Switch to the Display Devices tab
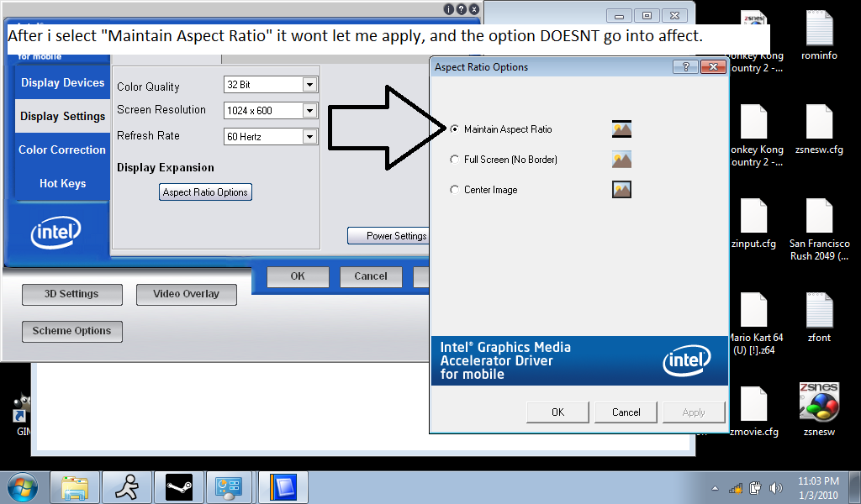The image size is (861, 504). [x=62, y=83]
